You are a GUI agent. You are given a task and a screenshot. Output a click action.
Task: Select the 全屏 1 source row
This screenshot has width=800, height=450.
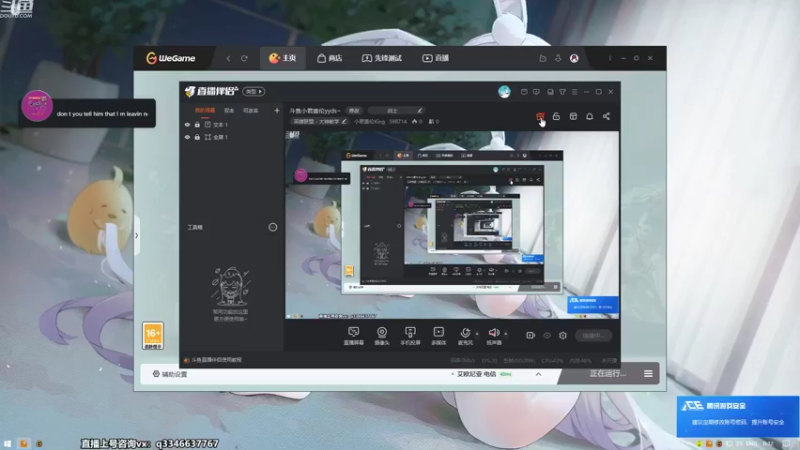232,137
